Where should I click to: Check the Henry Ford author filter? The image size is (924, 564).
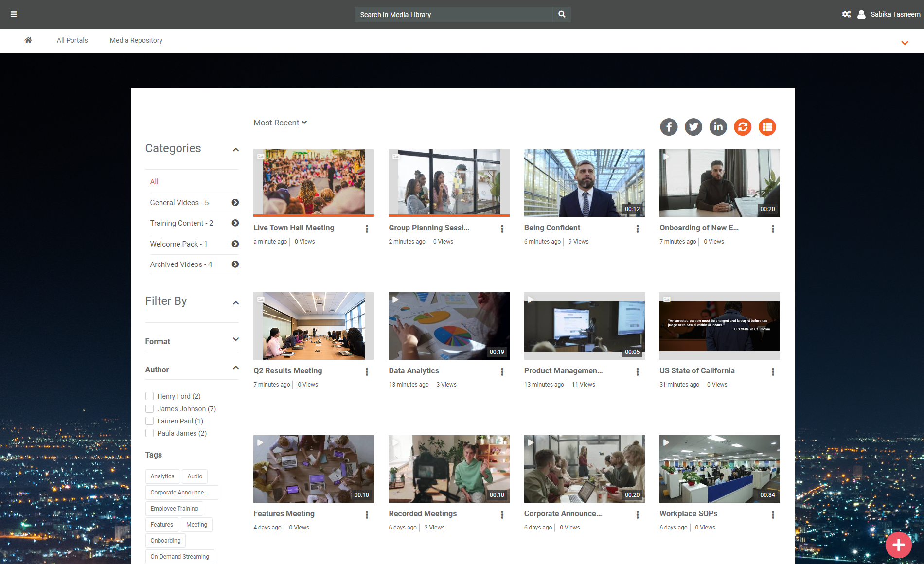point(150,396)
